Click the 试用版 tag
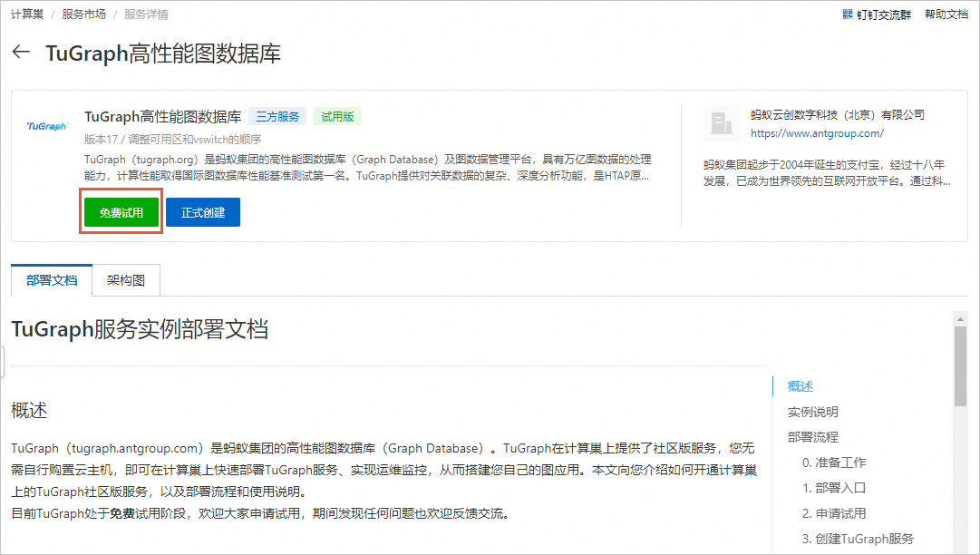Screen dimensions: 980x555 pos(337,116)
